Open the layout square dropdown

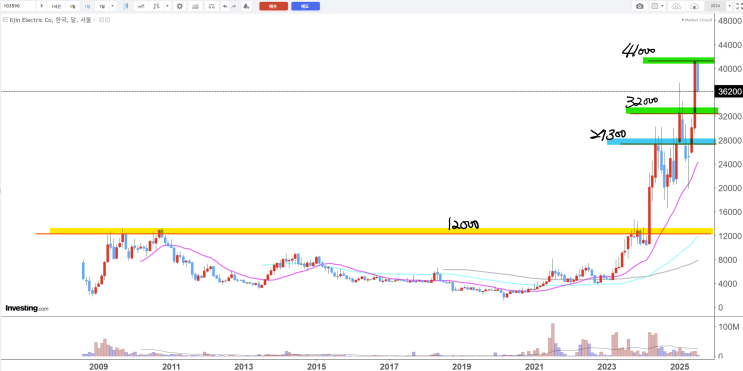pos(658,6)
